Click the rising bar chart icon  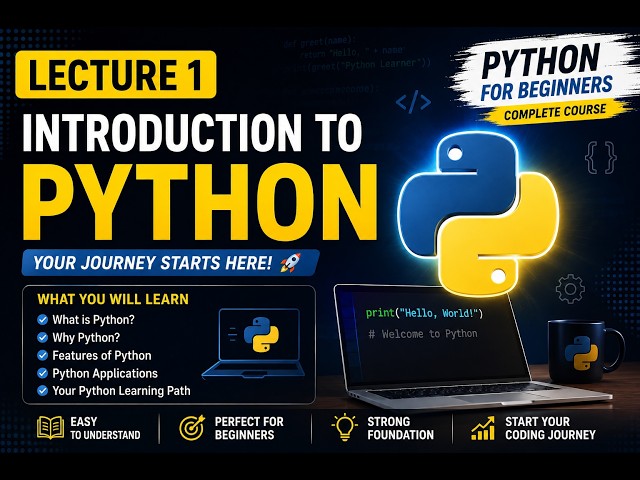pyautogui.click(x=483, y=428)
